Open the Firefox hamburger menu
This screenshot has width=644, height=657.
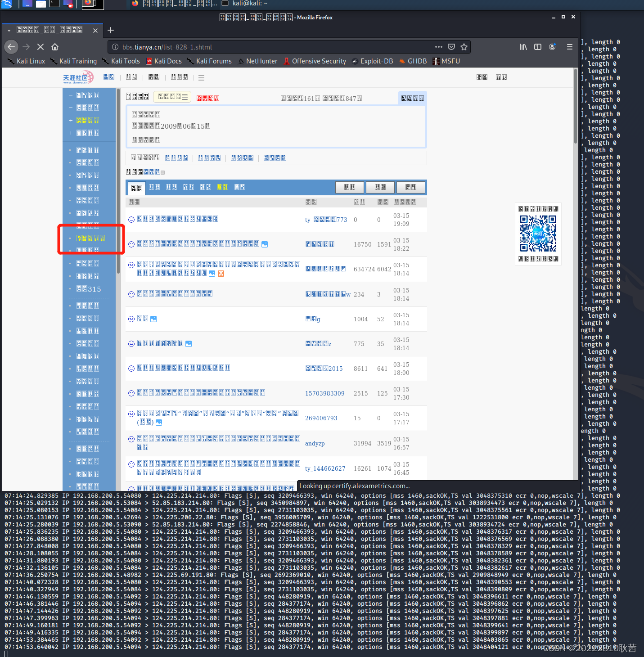click(570, 47)
